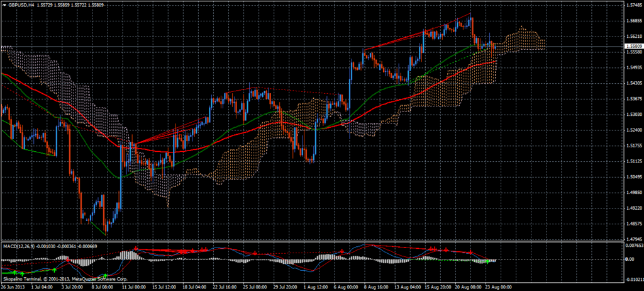Click the 1.47945 price on the scale
644x291 pixels.
coord(633,239)
